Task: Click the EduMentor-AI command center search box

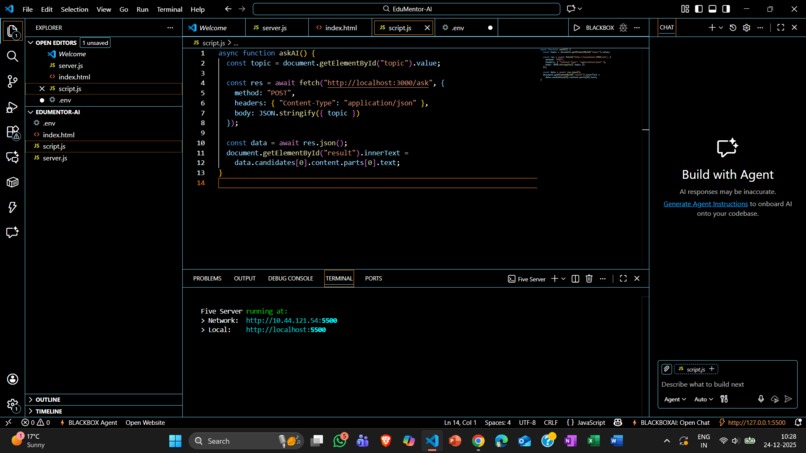Action: click(406, 9)
